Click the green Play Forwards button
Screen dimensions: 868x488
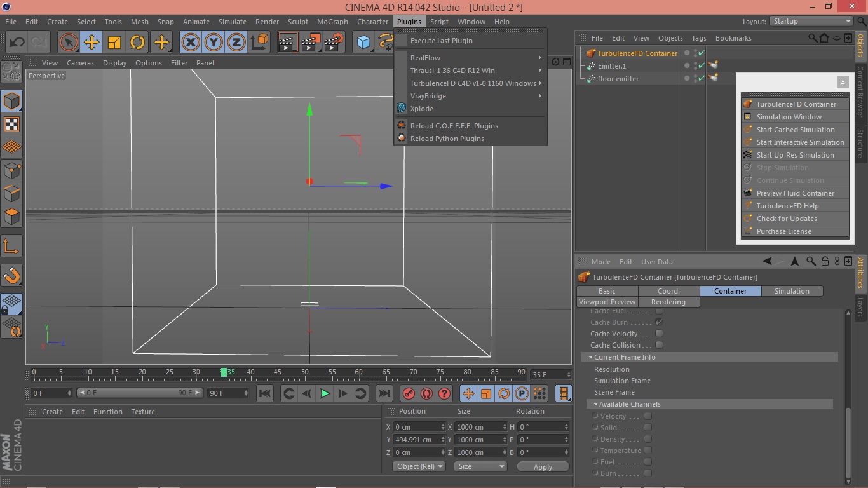click(325, 393)
